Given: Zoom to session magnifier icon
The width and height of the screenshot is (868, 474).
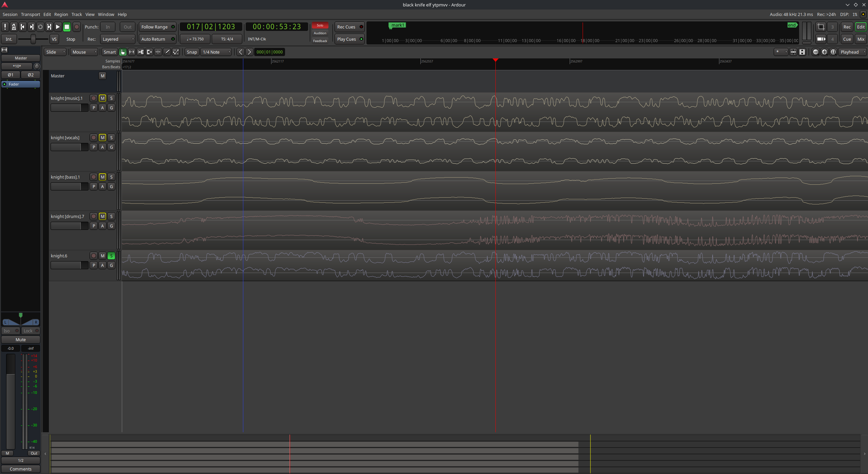Looking at the screenshot, I should pos(833,52).
